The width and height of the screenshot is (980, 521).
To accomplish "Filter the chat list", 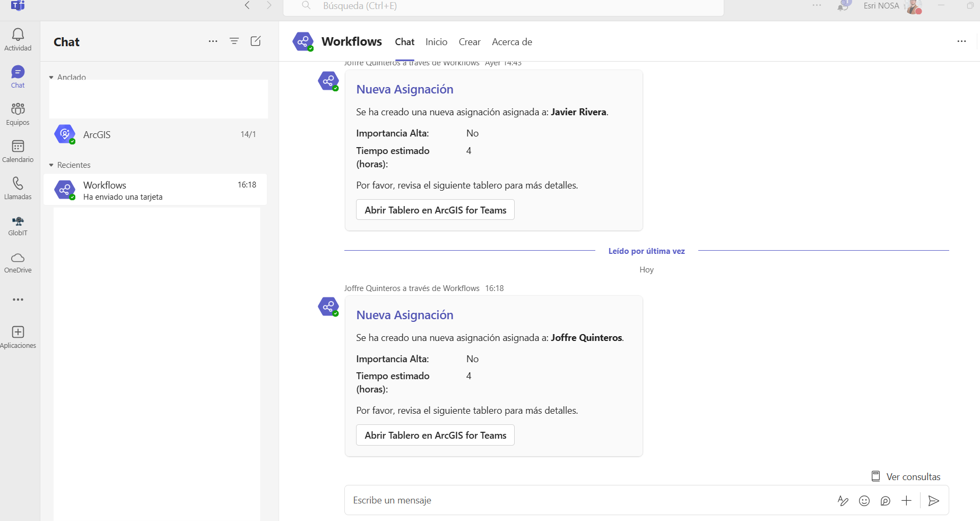I will (x=234, y=41).
